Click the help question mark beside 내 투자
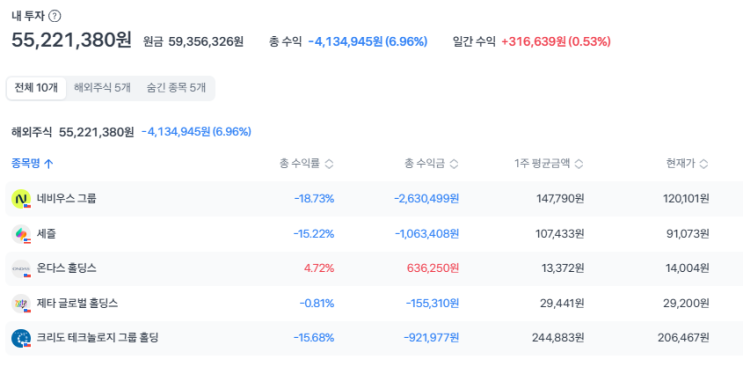The image size is (743, 367). coord(55,16)
